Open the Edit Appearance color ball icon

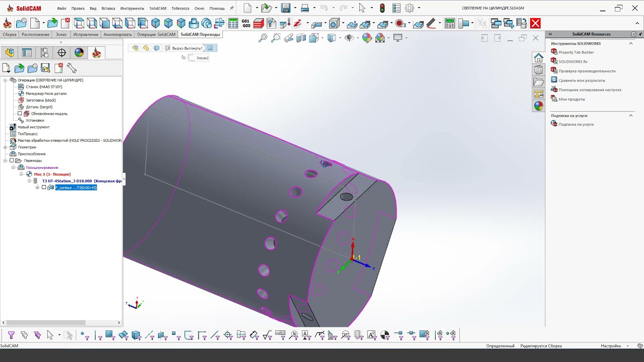[x=367, y=38]
